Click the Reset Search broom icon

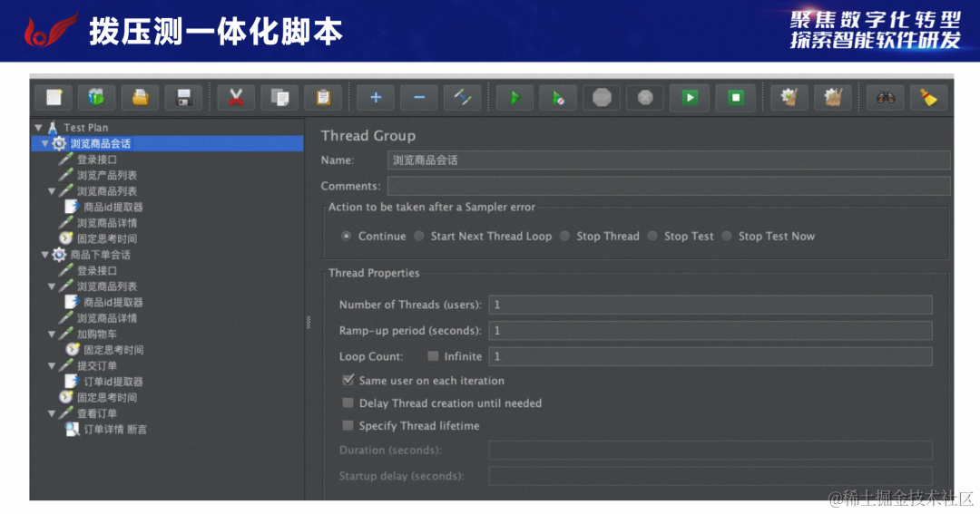pos(929,97)
